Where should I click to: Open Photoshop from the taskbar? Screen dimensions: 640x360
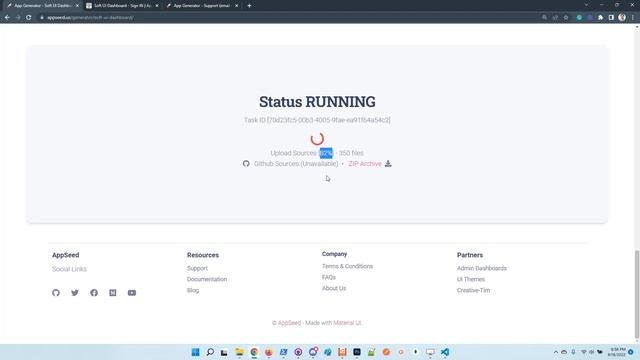click(357, 352)
